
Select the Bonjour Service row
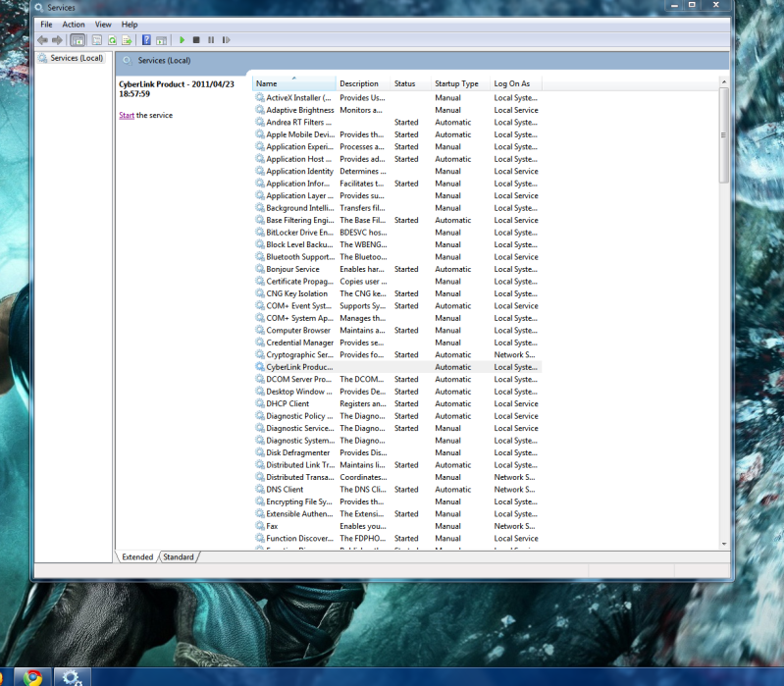click(x=292, y=269)
